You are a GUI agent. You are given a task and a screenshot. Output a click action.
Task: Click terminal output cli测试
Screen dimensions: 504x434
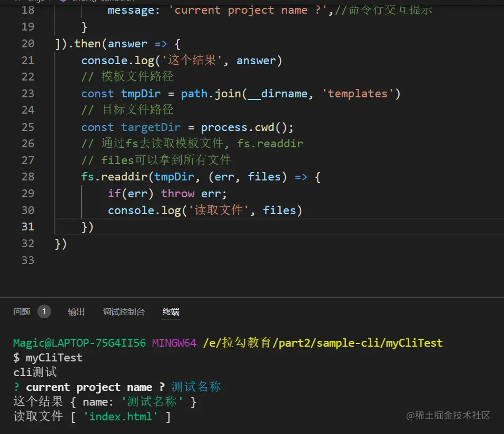point(35,372)
